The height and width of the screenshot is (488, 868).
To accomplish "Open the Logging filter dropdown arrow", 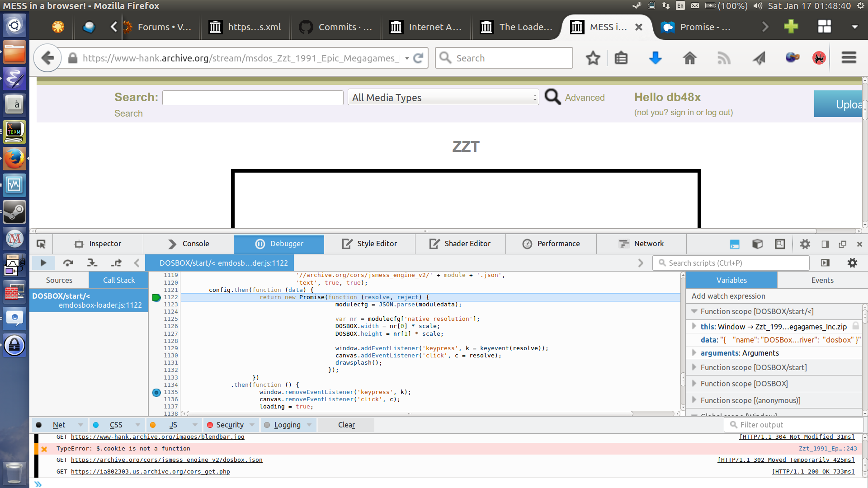I will (309, 425).
